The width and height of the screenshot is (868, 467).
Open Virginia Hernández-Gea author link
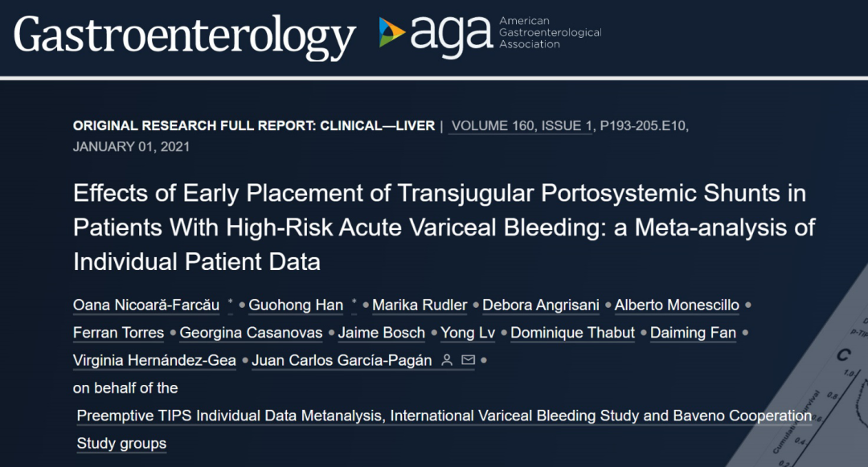click(x=154, y=361)
